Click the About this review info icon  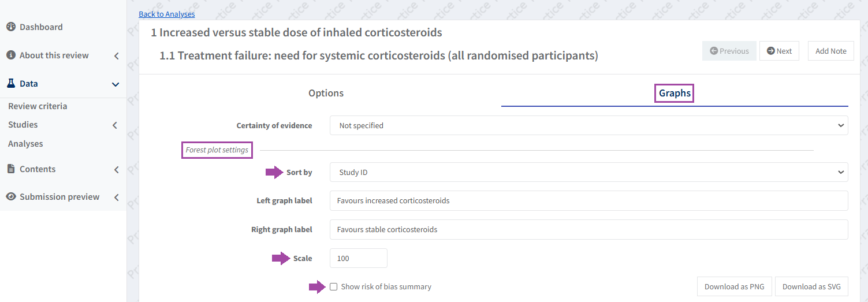click(11, 55)
